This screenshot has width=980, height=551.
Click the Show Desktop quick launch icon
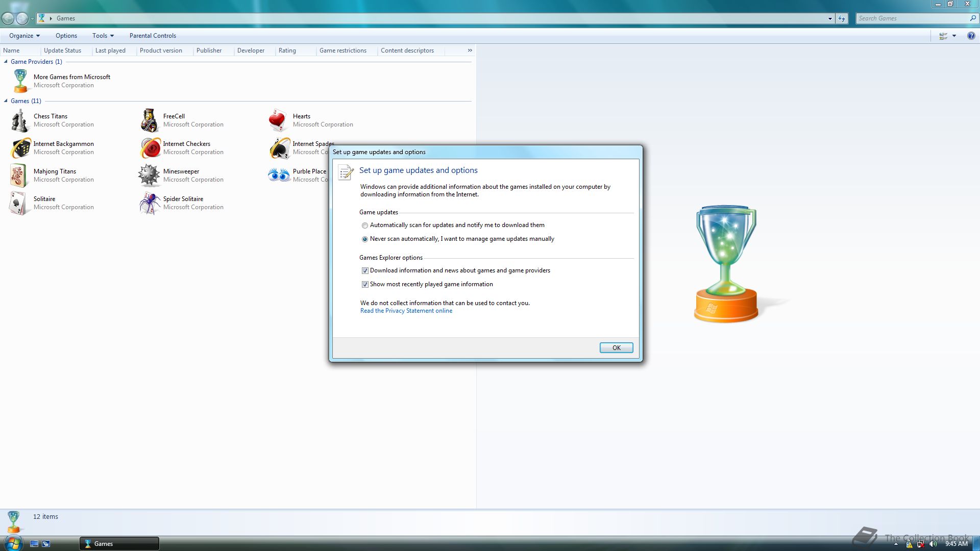coord(34,544)
